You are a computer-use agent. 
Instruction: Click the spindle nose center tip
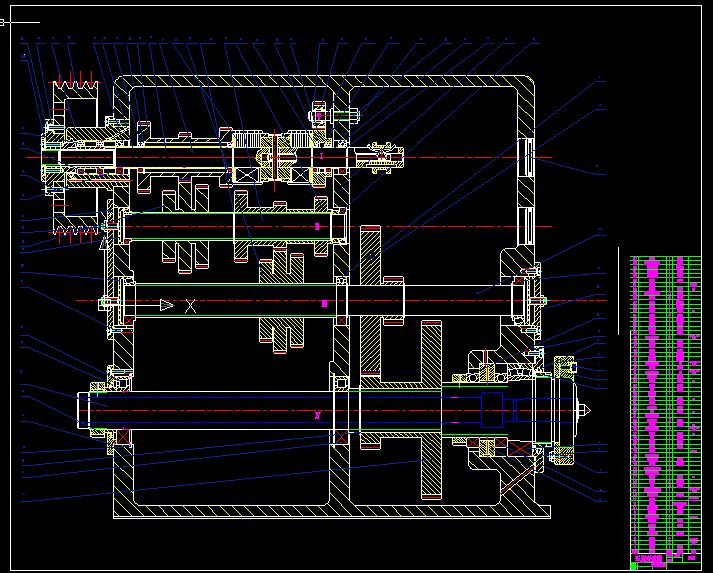coord(584,410)
